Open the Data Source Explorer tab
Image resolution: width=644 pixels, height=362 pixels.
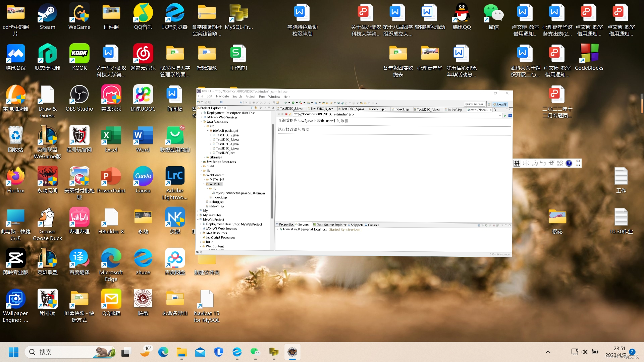point(330,225)
